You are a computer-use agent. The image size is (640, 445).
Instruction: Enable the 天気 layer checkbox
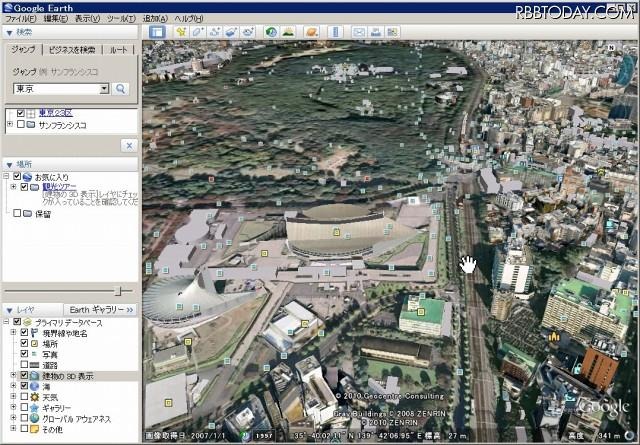point(26,397)
